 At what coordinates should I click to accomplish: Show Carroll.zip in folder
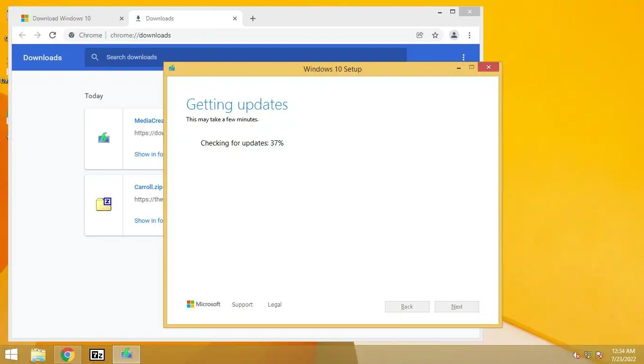[149, 220]
